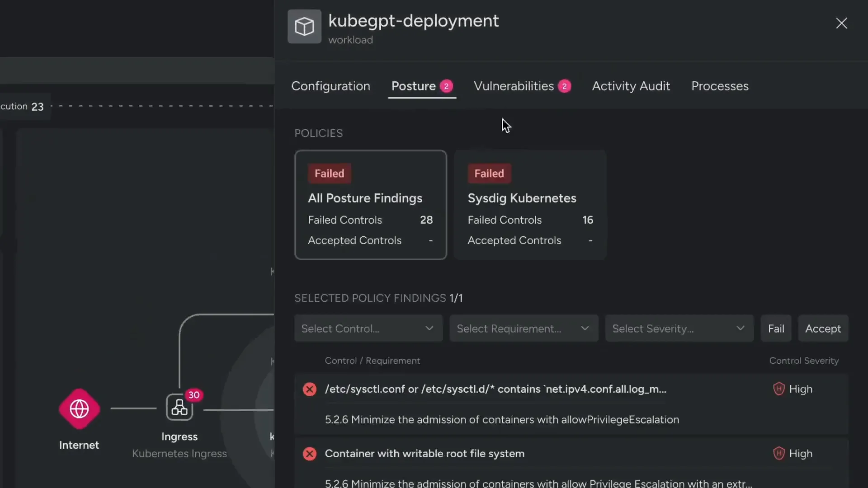Click the kubegpt-deployment workload cube icon

[x=304, y=26]
